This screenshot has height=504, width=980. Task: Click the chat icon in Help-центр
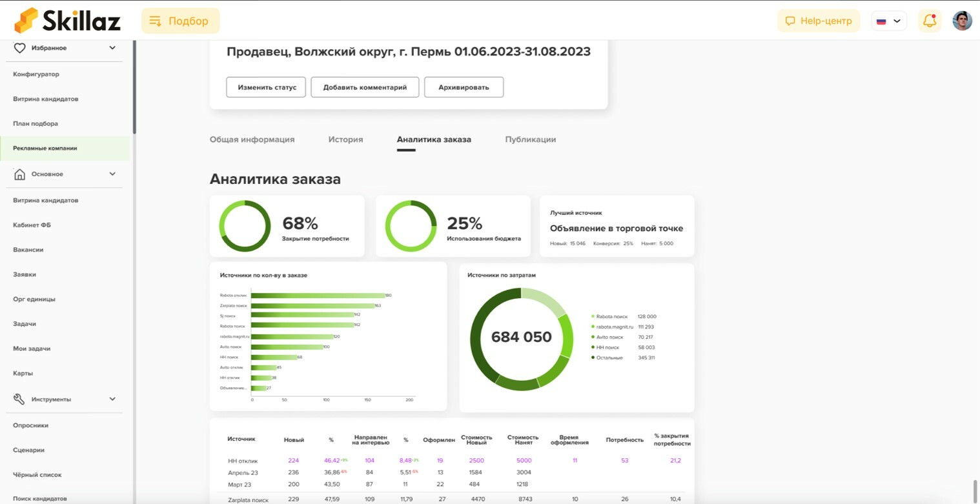[x=790, y=20]
